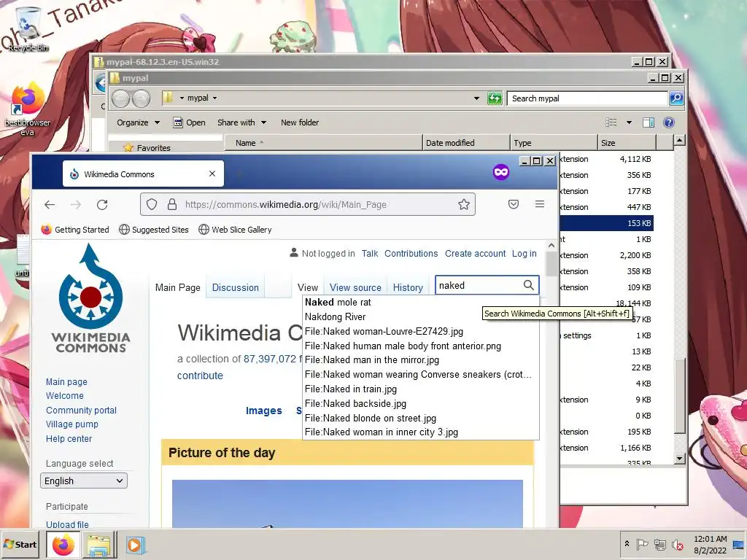This screenshot has height=560, width=747.
Task: Click the change view icon in mypal window
Action: click(x=611, y=122)
